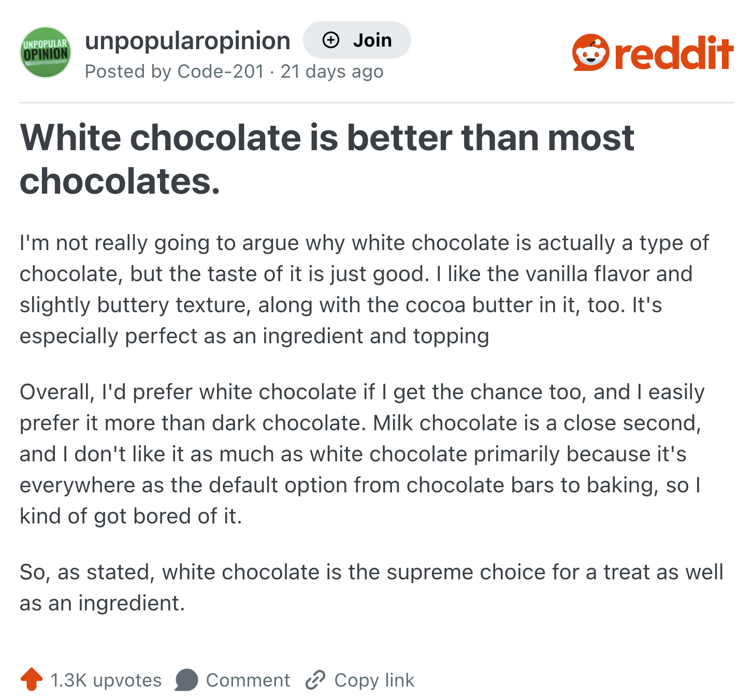Click the 21 days ago timestamp

(332, 71)
